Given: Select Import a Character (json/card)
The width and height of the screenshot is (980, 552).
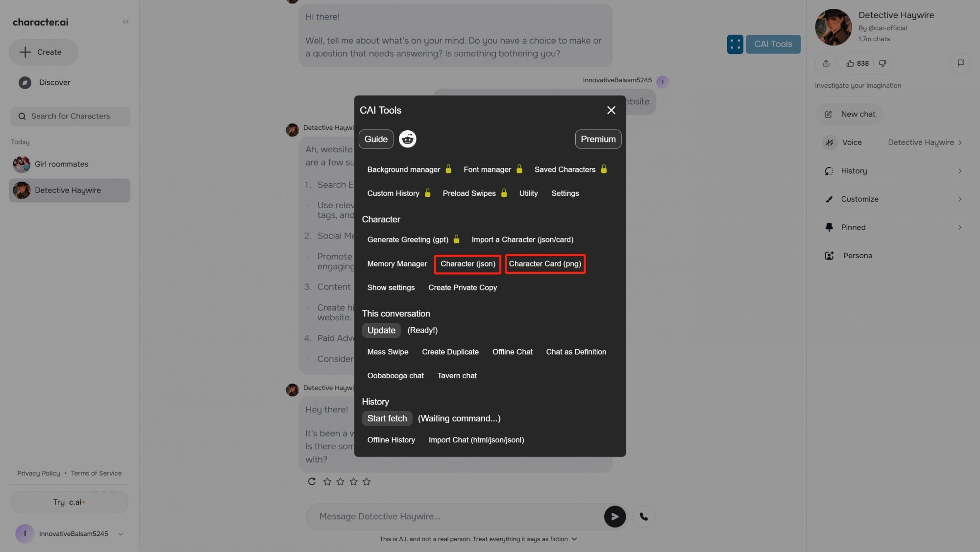Looking at the screenshot, I should point(522,240).
